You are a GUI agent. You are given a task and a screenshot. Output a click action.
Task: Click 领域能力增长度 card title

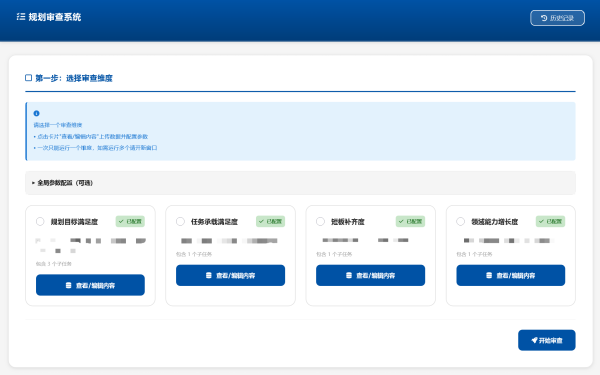click(x=495, y=222)
